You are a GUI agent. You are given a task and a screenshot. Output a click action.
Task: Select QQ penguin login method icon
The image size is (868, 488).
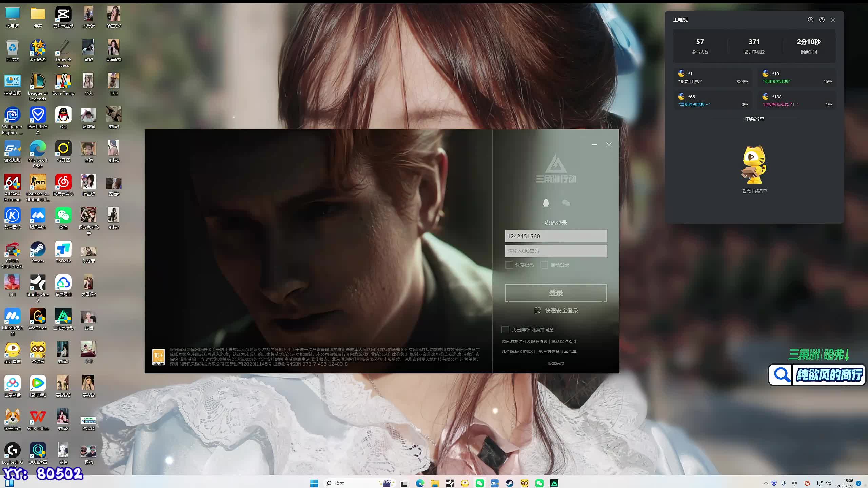pos(546,203)
